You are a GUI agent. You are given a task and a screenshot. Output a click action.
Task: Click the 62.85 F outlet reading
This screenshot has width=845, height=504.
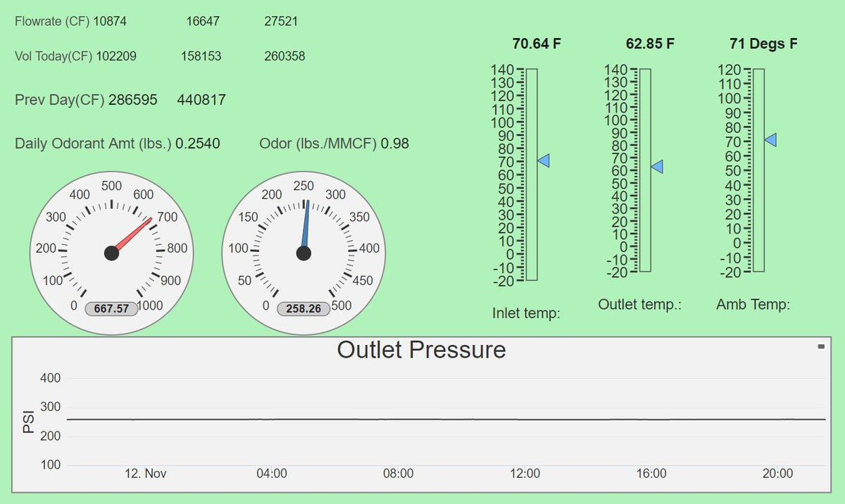click(x=650, y=44)
